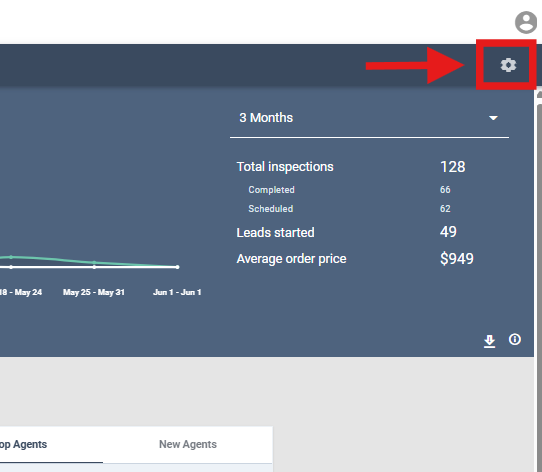Open dashboard settings gear icon

click(508, 65)
